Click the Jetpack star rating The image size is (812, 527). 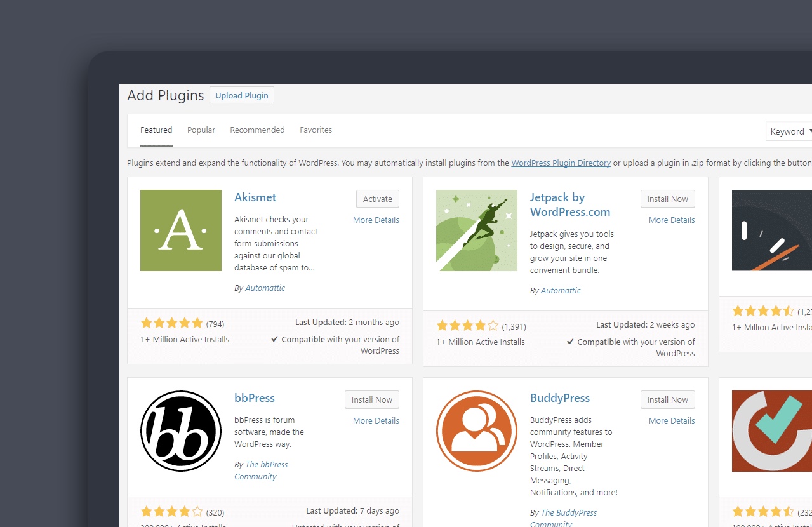tap(467, 326)
